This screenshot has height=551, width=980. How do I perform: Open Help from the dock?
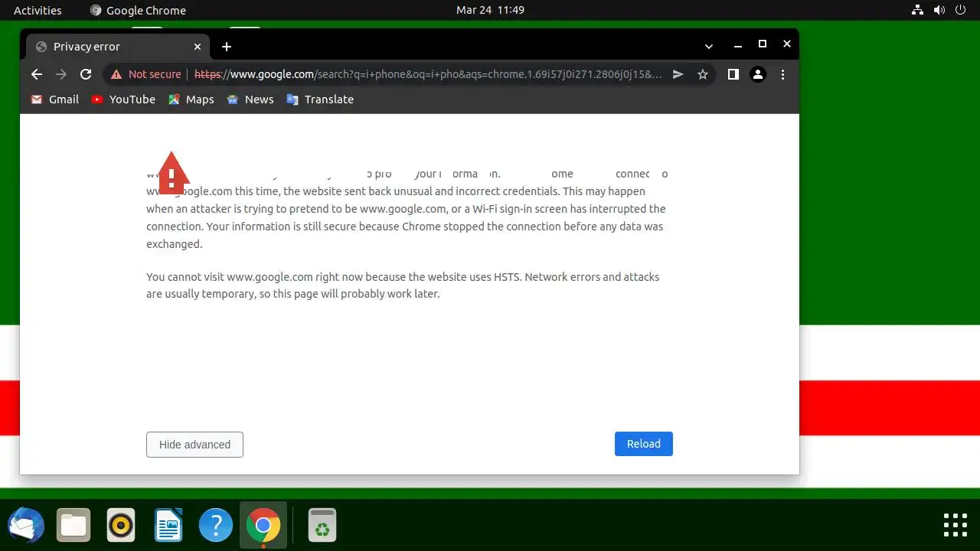216,526
